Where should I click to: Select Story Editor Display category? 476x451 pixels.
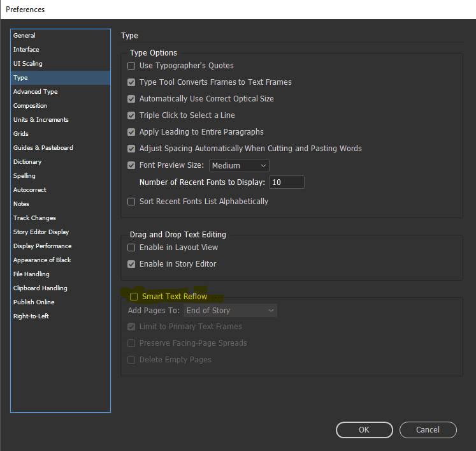point(61,232)
